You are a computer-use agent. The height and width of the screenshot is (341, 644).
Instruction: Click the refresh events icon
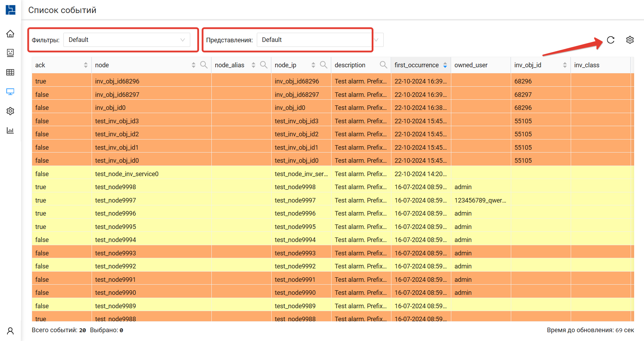611,40
